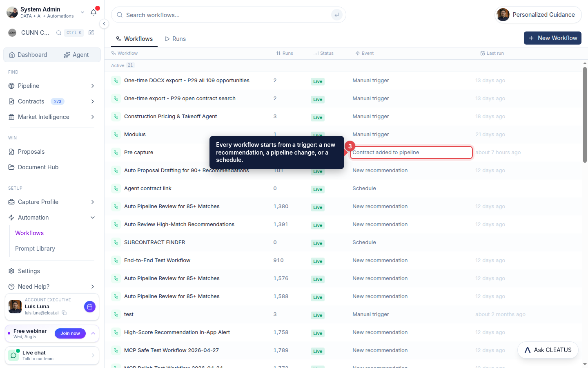Open the notifications bell
The height and width of the screenshot is (368, 588).
(x=94, y=12)
